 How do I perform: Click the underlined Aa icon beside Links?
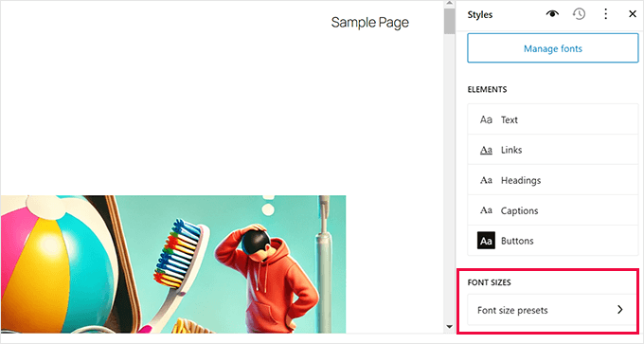486,150
